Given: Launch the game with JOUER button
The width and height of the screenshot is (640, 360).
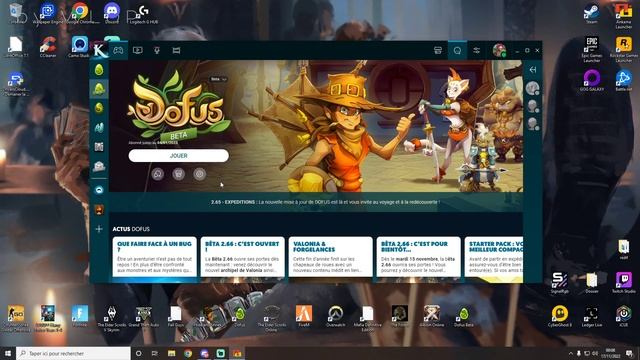Looking at the screenshot, I should [x=178, y=156].
